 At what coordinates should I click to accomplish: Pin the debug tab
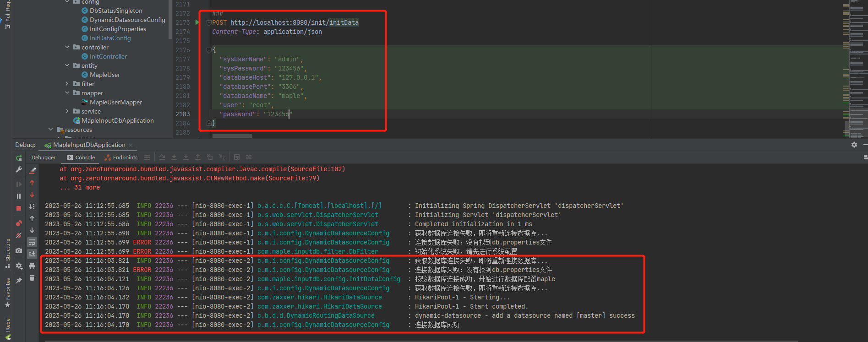19,281
